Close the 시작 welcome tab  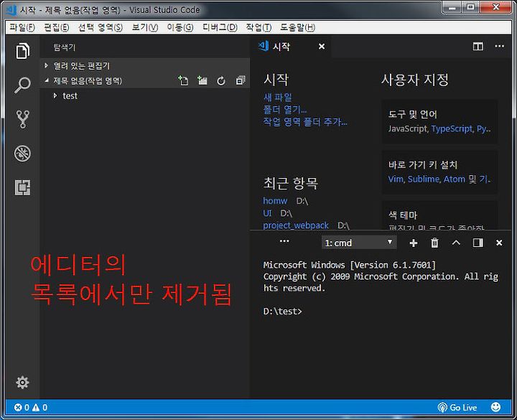(322, 47)
